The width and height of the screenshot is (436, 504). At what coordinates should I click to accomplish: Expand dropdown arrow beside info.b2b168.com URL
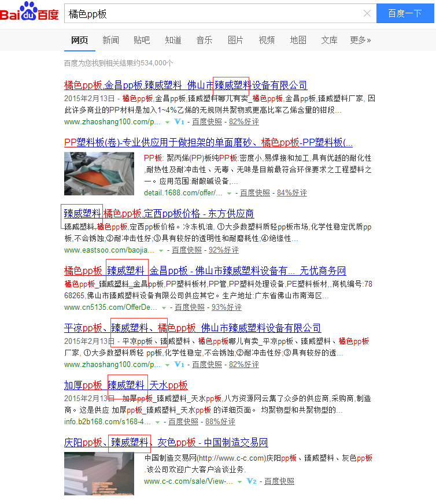[157, 422]
